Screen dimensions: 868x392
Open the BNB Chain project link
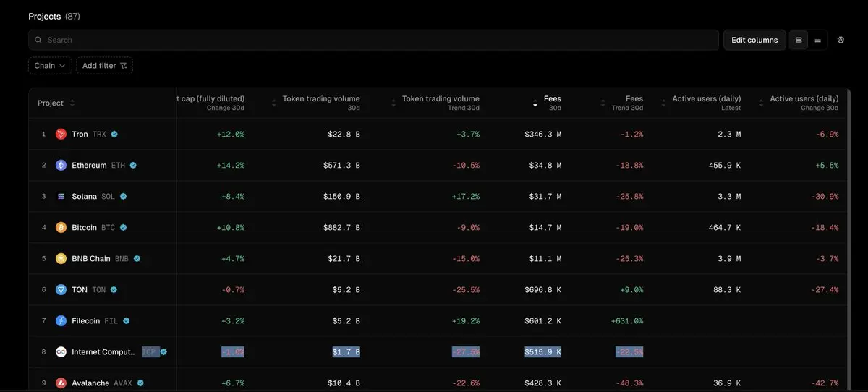pos(91,258)
